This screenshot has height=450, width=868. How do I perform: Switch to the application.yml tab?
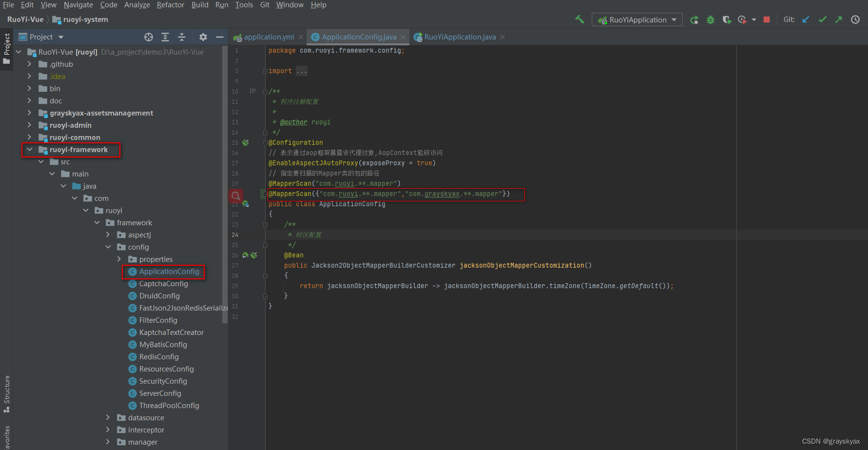(x=269, y=37)
